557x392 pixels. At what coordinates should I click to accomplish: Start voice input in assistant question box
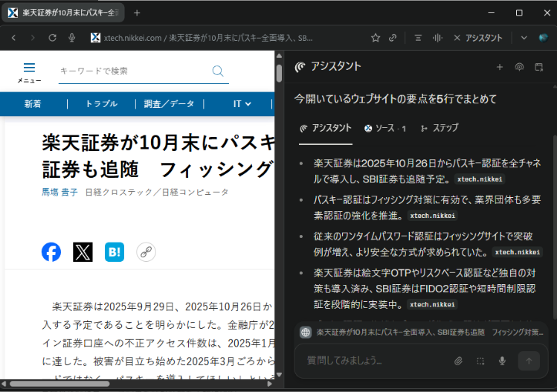502,361
